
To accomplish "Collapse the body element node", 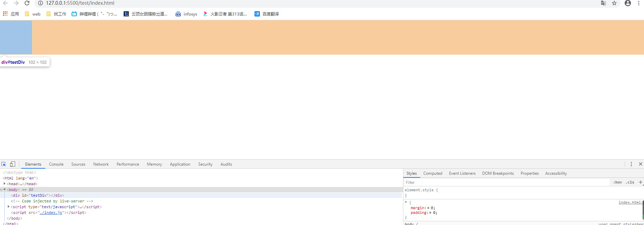I will click(4, 190).
